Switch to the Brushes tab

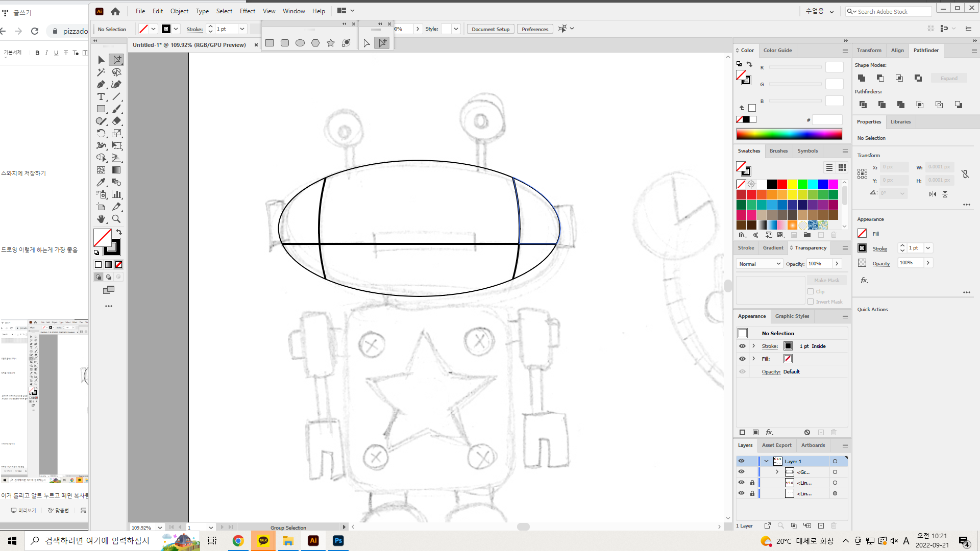pos(778,151)
